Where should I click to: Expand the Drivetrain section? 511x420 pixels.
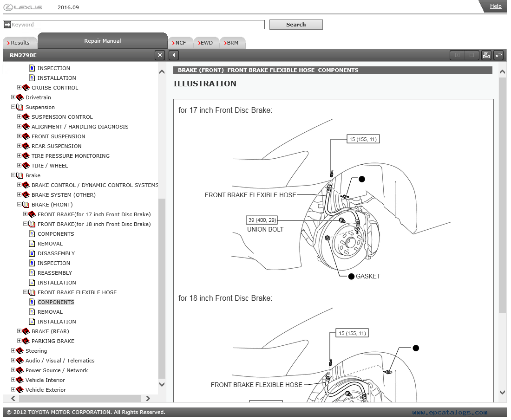(13, 97)
